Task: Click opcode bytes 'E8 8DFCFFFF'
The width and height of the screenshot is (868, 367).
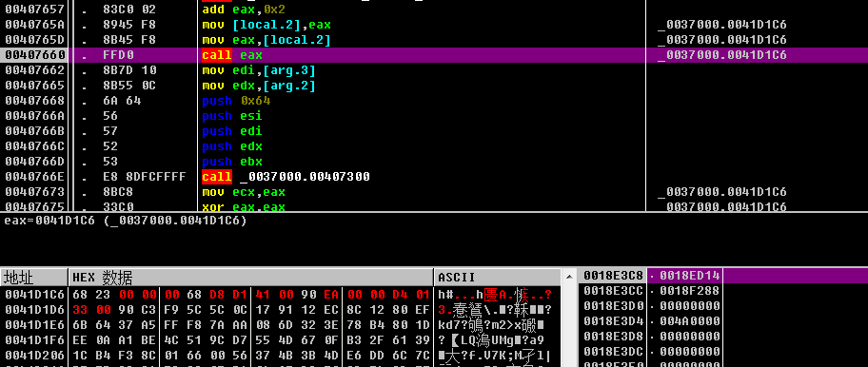Action: [145, 177]
